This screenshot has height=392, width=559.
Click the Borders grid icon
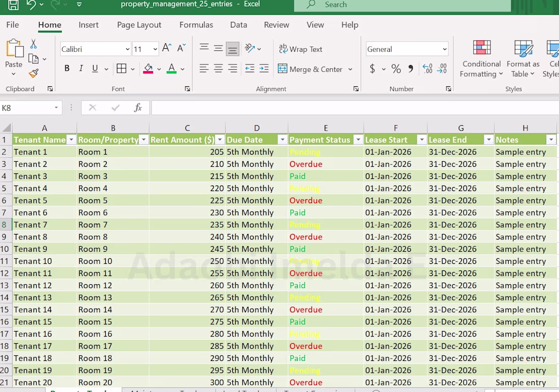point(121,69)
